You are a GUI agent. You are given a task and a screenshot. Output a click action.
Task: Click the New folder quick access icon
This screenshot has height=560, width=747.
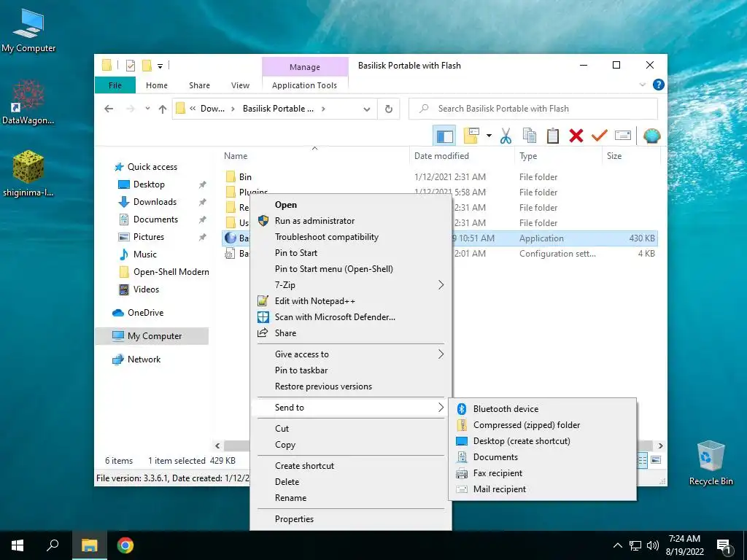coord(147,66)
